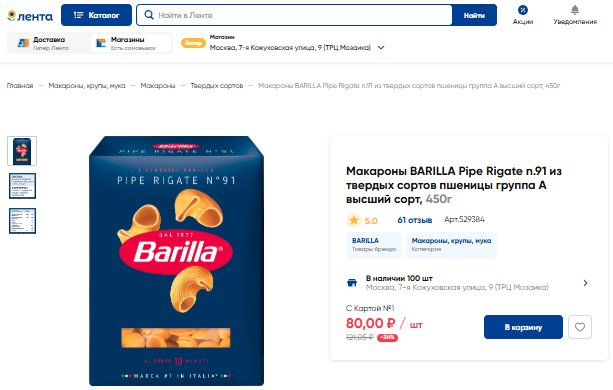Expand the store address dropdown chevron
The width and height of the screenshot is (613, 390).
point(381,48)
